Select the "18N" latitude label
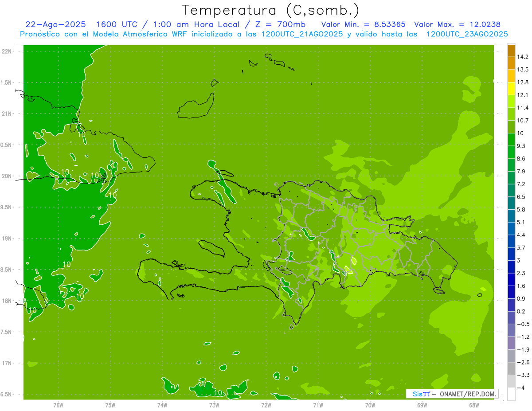This screenshot has height=411, width=532. (x=6, y=301)
